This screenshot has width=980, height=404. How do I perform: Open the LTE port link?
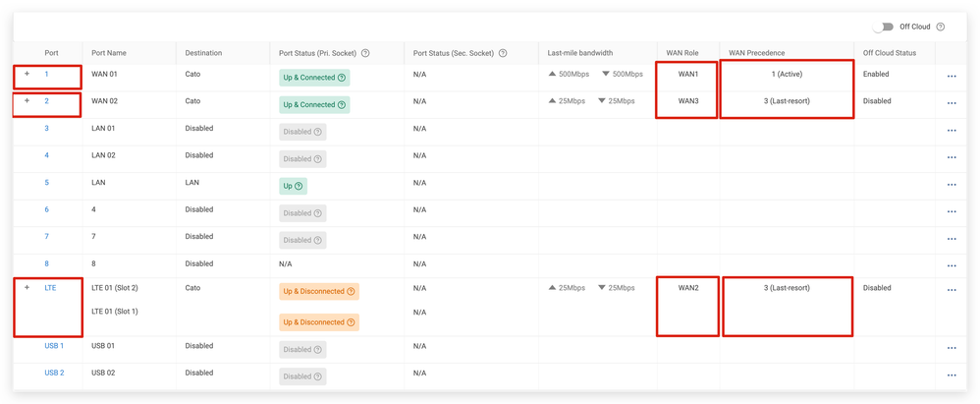(50, 288)
